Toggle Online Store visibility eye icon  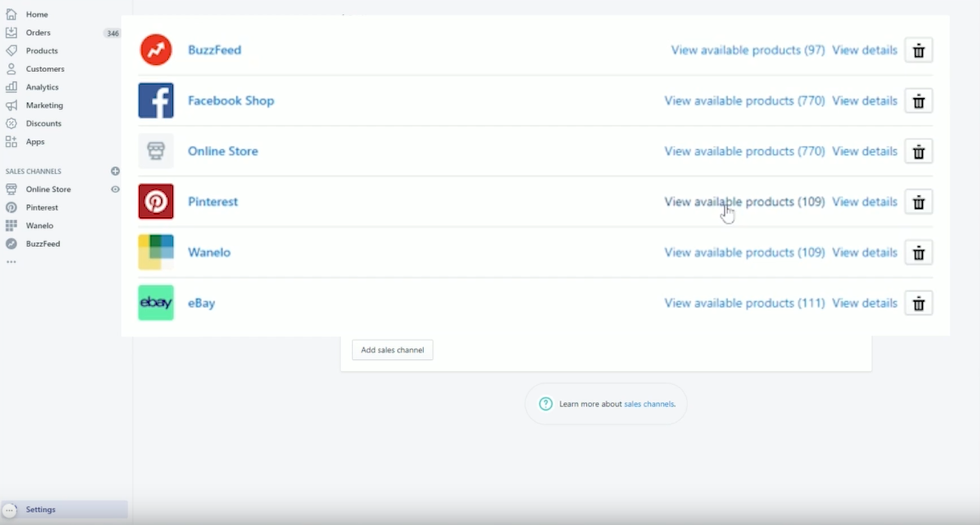[x=115, y=189]
